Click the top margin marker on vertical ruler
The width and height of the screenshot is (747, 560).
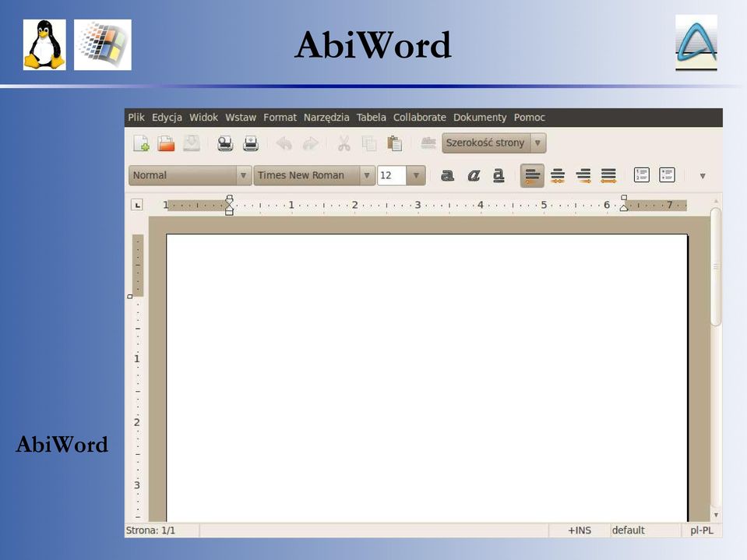130,297
